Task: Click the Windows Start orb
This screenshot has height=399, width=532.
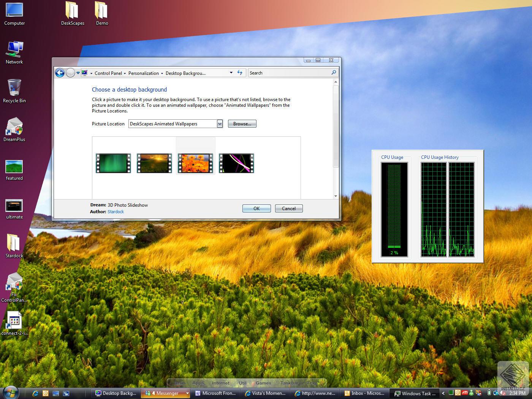Action: [x=10, y=392]
